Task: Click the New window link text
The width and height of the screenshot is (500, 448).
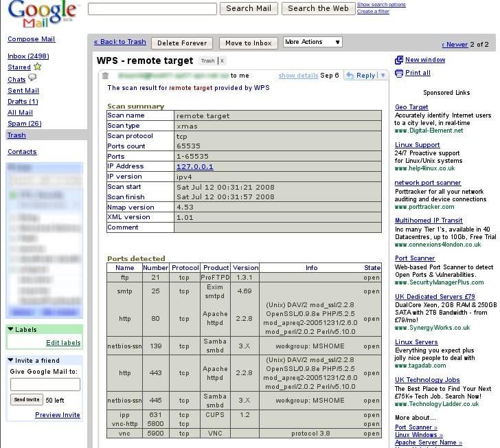Action: pyautogui.click(x=425, y=60)
